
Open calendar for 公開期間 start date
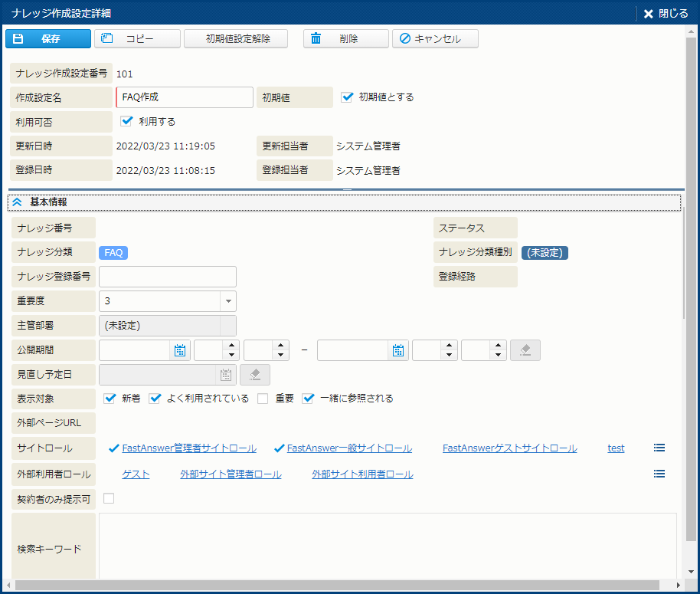pos(180,350)
